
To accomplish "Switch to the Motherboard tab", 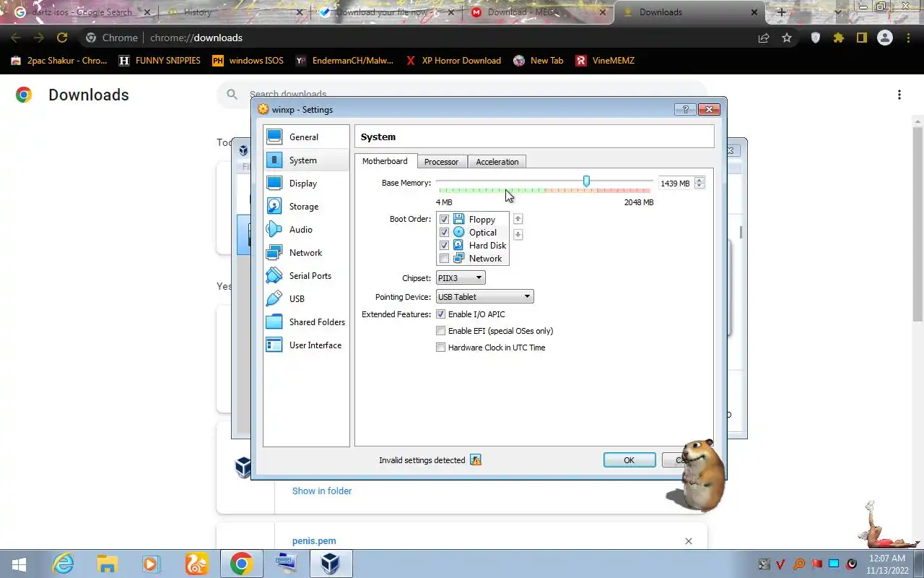I will [385, 161].
